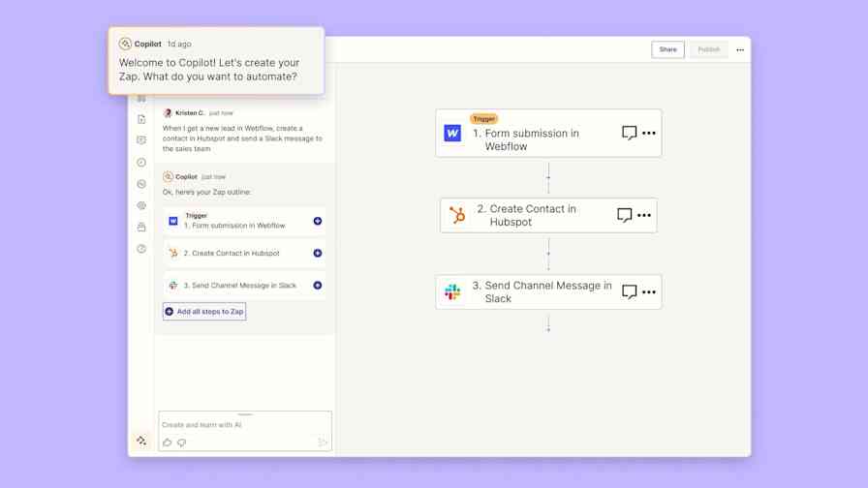This screenshot has height=488, width=868.
Task: Click the 'Welcome to Copilot!' message text
Action: (209, 70)
